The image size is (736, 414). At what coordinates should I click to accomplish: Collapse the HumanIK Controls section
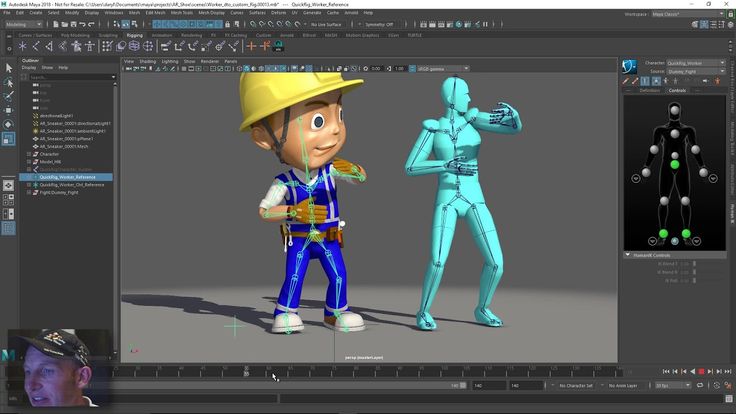[627, 255]
